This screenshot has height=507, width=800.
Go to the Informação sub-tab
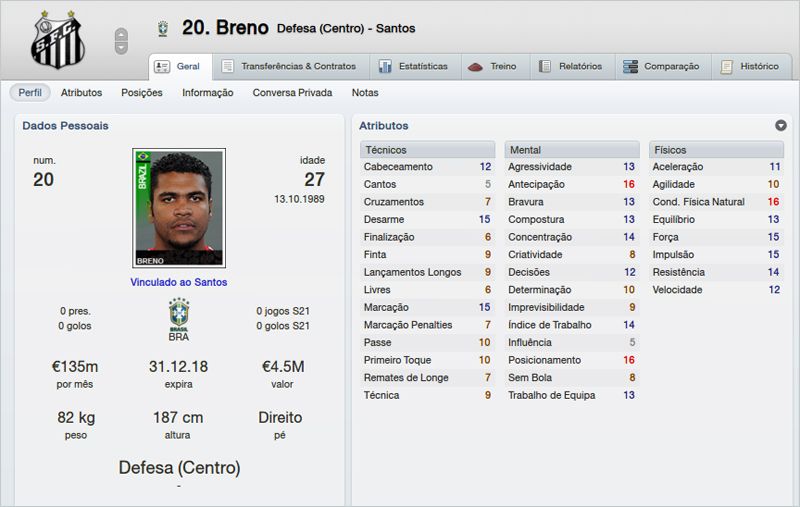coord(207,93)
